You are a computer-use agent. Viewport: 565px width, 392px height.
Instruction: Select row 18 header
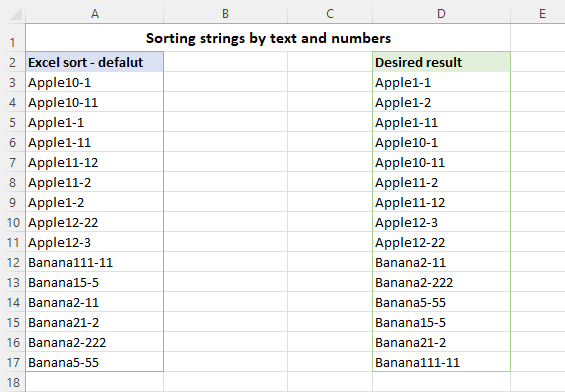(x=13, y=382)
